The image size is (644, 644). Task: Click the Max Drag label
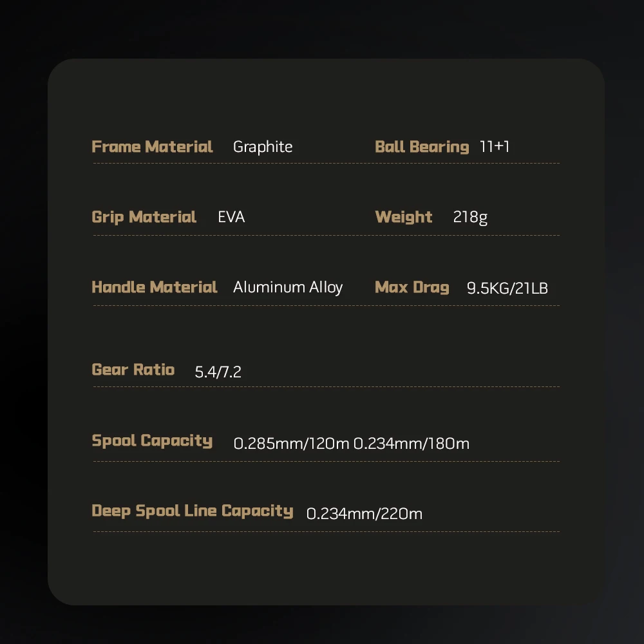pyautogui.click(x=412, y=287)
